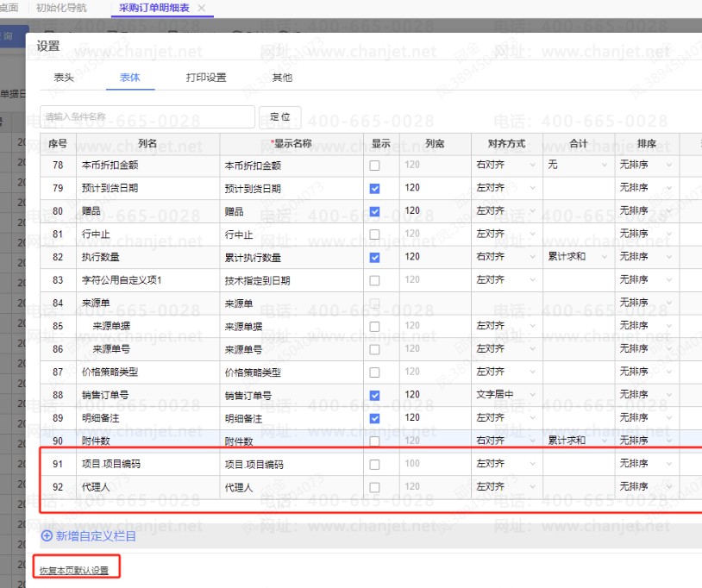Uncheck display for 预计到货日期

tap(374, 188)
